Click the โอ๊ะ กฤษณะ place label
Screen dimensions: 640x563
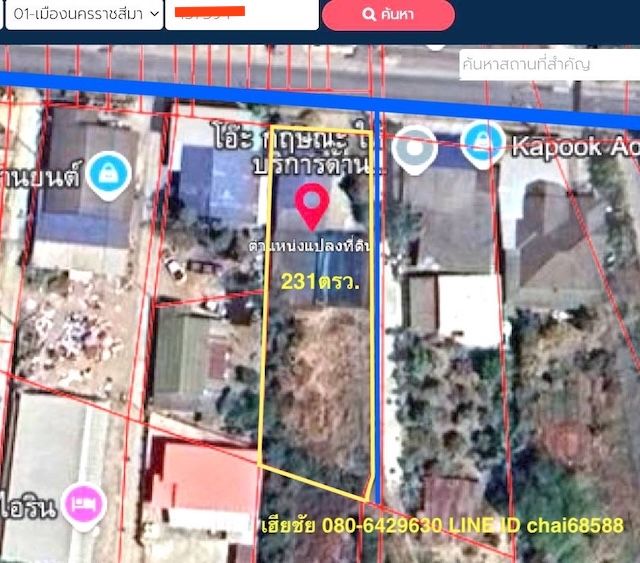pyautogui.click(x=290, y=135)
